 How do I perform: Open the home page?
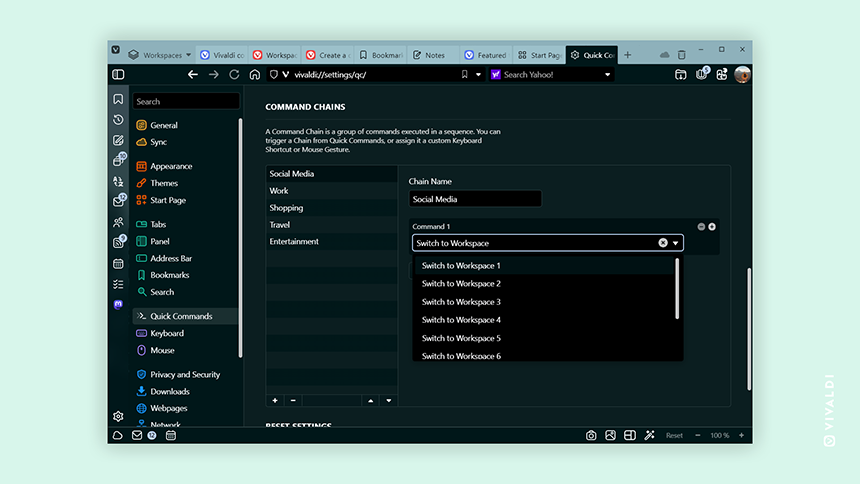[254, 75]
